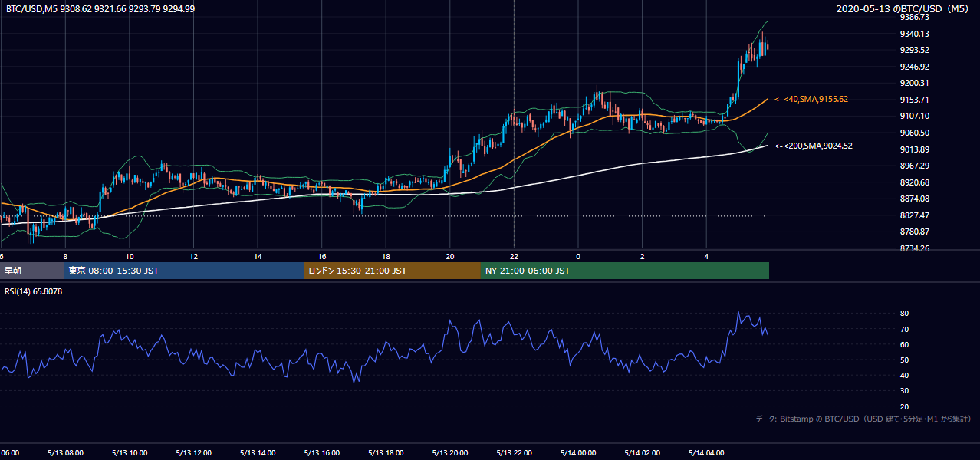
Task: Click the 5/14 00:00 time label
Action: pos(578,453)
